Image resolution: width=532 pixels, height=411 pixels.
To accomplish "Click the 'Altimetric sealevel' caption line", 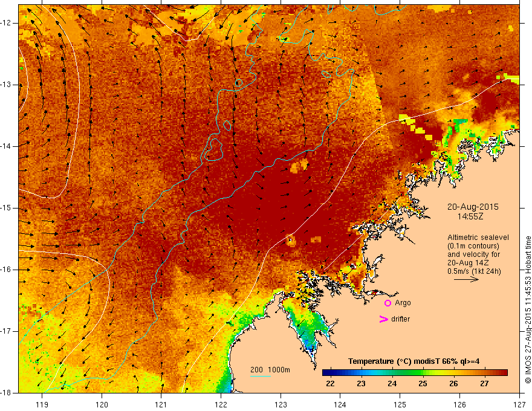I will [478, 238].
